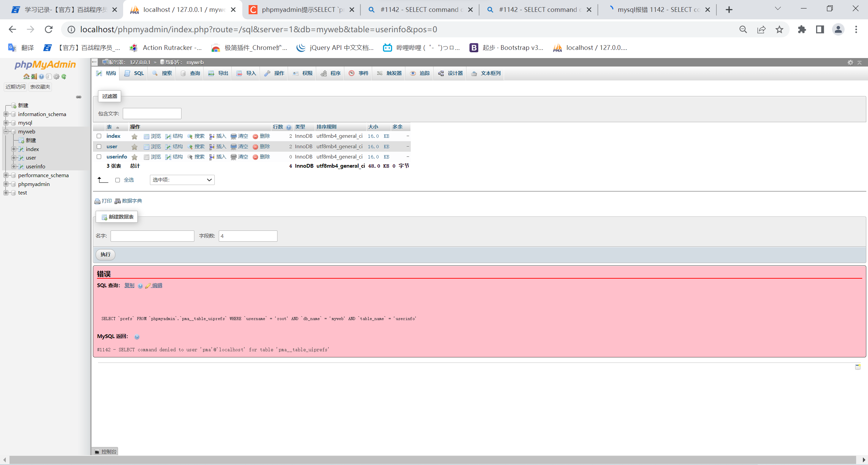Open the MySQL documentation page icon
Viewport: 868px width, 465px height.
[x=49, y=77]
